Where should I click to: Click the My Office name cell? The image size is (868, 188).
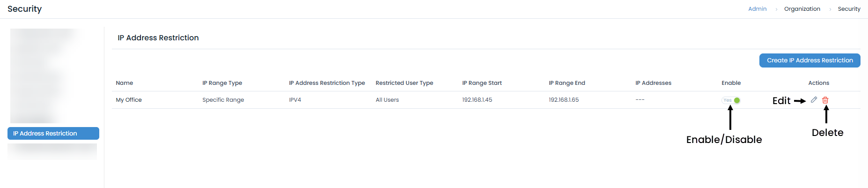(129, 100)
